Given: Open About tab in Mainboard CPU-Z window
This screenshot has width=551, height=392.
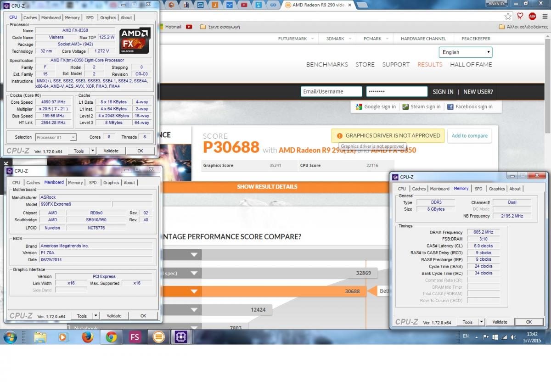Looking at the screenshot, I should pos(129,183).
